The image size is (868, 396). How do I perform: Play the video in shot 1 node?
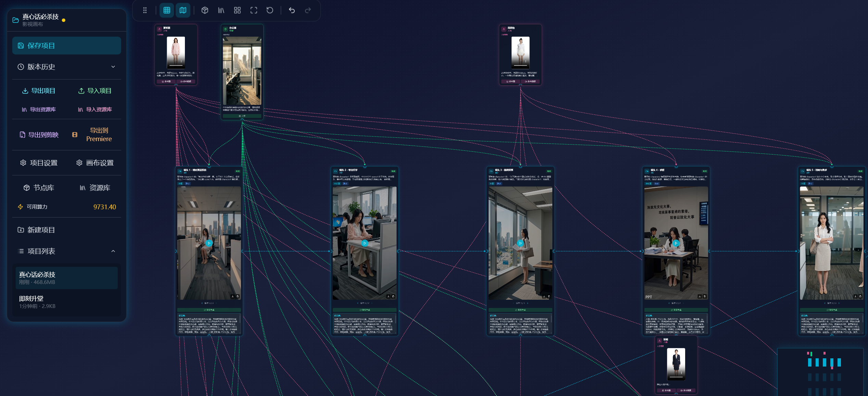click(x=209, y=243)
